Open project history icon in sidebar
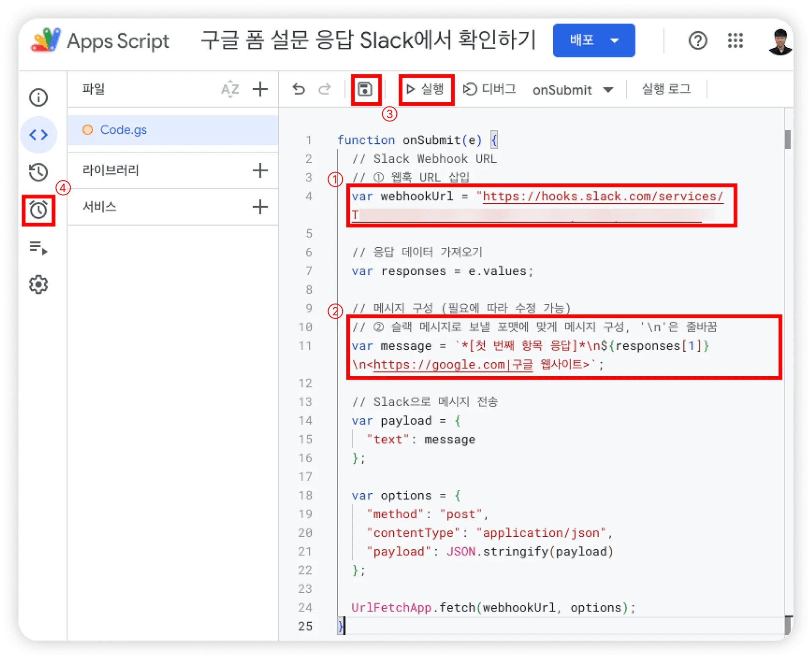 (x=38, y=172)
